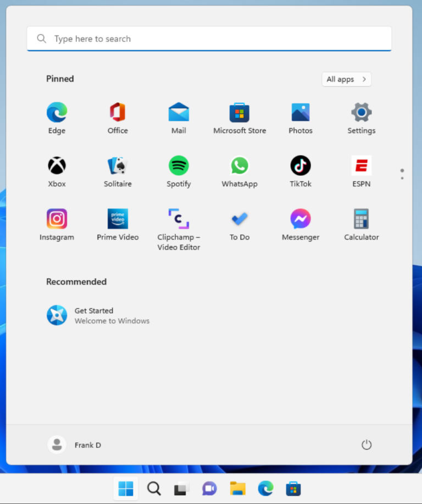Open WhatsApp
This screenshot has width=422, height=504.
[x=240, y=171]
